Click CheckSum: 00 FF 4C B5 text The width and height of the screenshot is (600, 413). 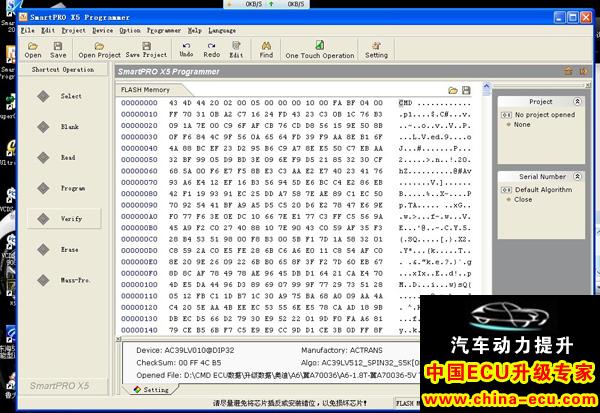tap(179, 363)
